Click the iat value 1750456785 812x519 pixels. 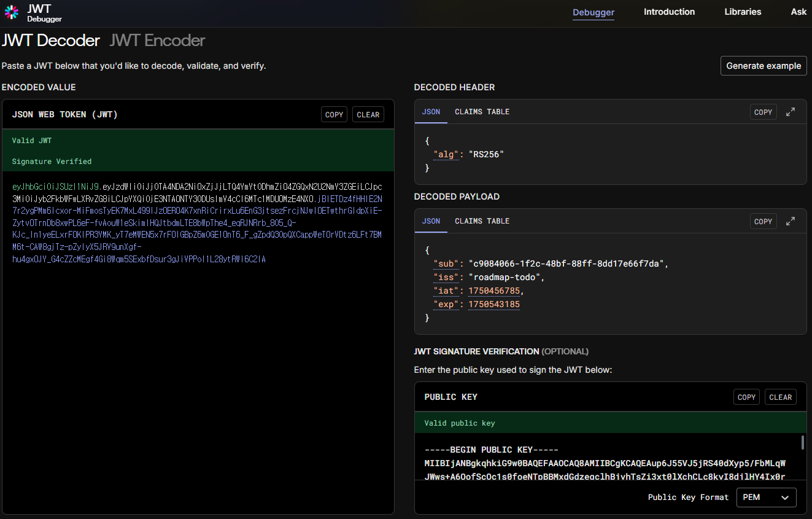point(494,291)
